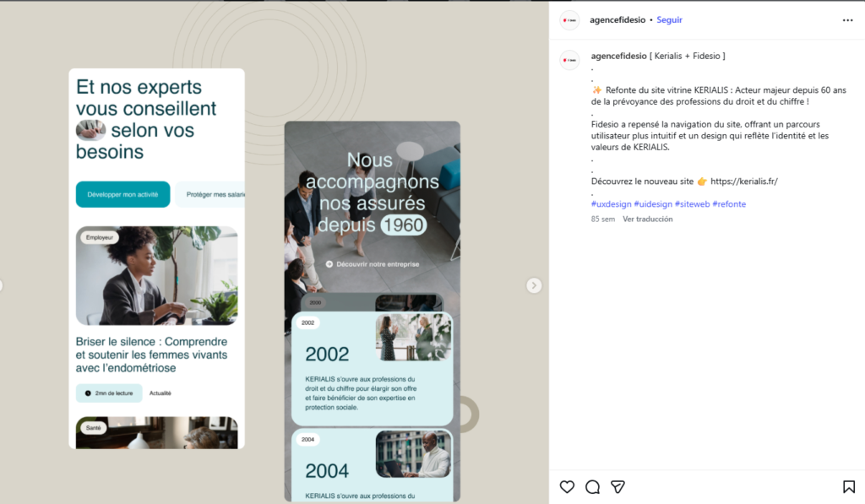Follow the account via Seguir

pos(669,20)
